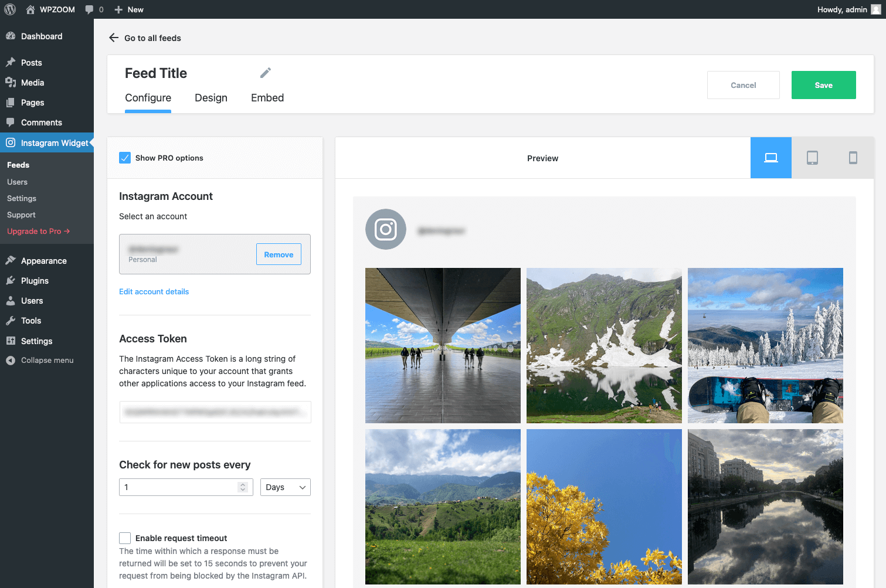Click Upgrade to Pro link
The image size is (886, 588).
(39, 231)
